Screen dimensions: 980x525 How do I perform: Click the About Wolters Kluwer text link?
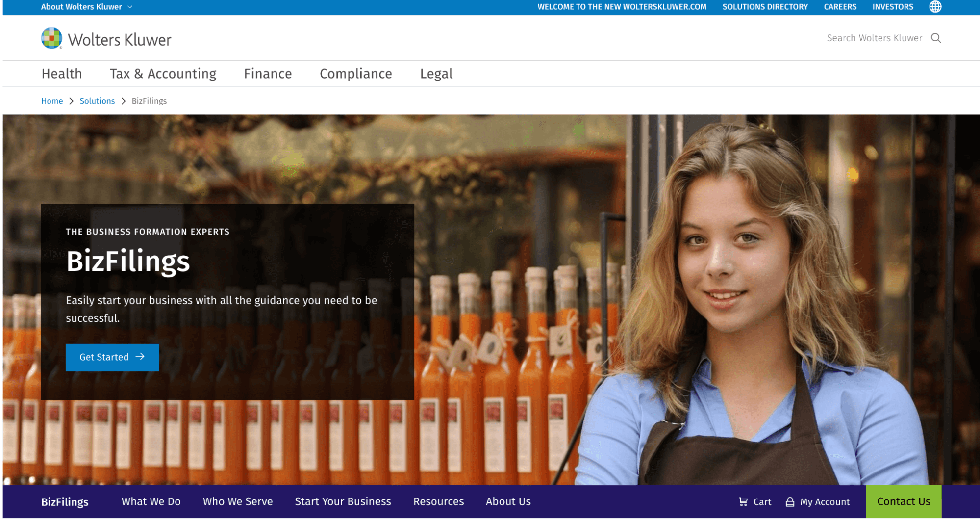pos(81,7)
